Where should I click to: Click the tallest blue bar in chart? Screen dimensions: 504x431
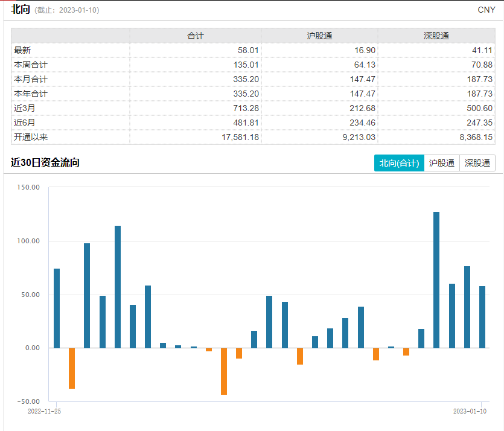436,279
